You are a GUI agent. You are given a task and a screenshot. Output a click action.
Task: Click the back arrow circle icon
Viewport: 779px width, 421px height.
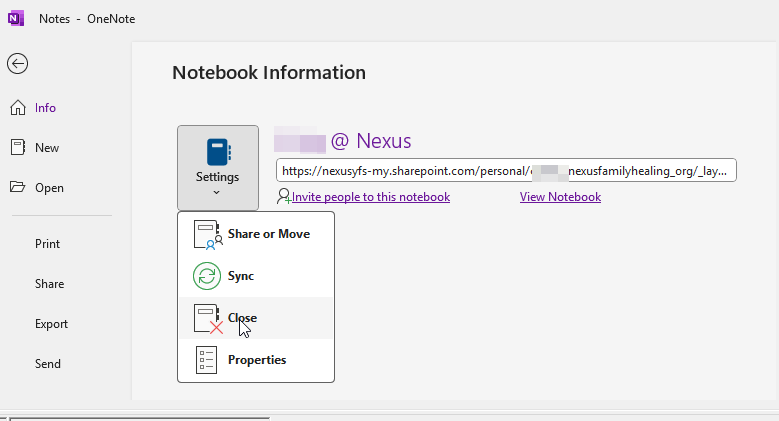(x=17, y=64)
